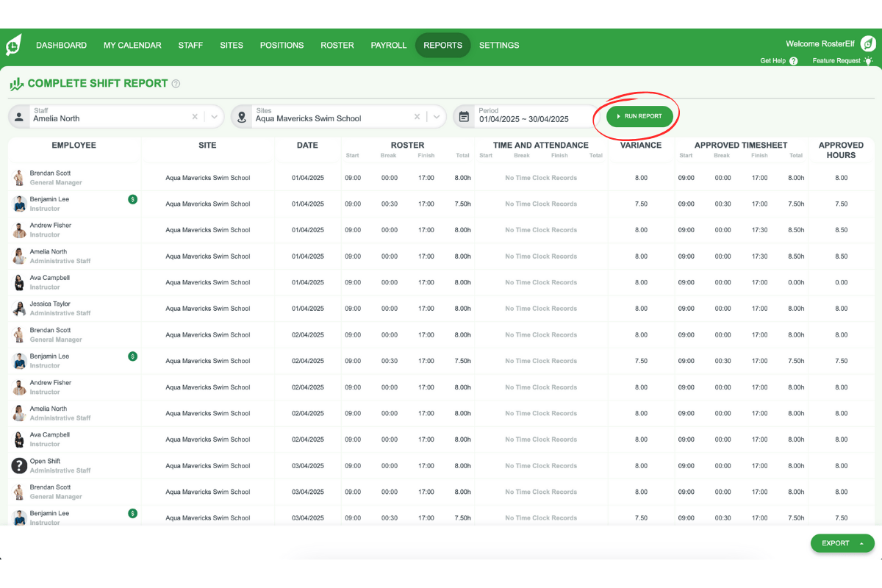The width and height of the screenshot is (882, 588).
Task: Open the Get Help question mark icon
Action: [794, 61]
